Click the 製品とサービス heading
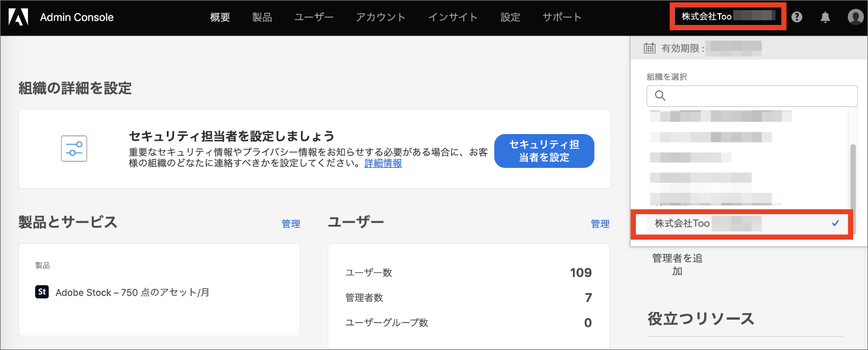This screenshot has height=350, width=868. (x=68, y=222)
